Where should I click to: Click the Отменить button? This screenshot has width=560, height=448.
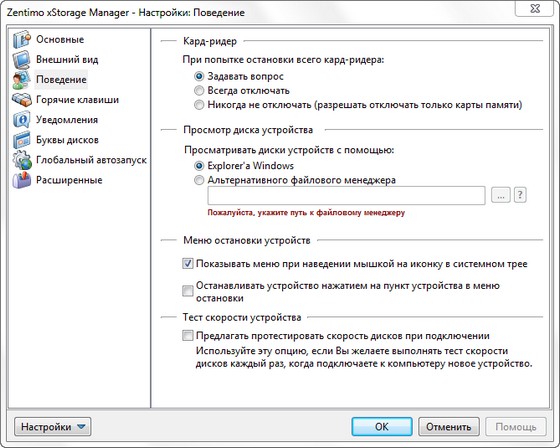point(449,427)
